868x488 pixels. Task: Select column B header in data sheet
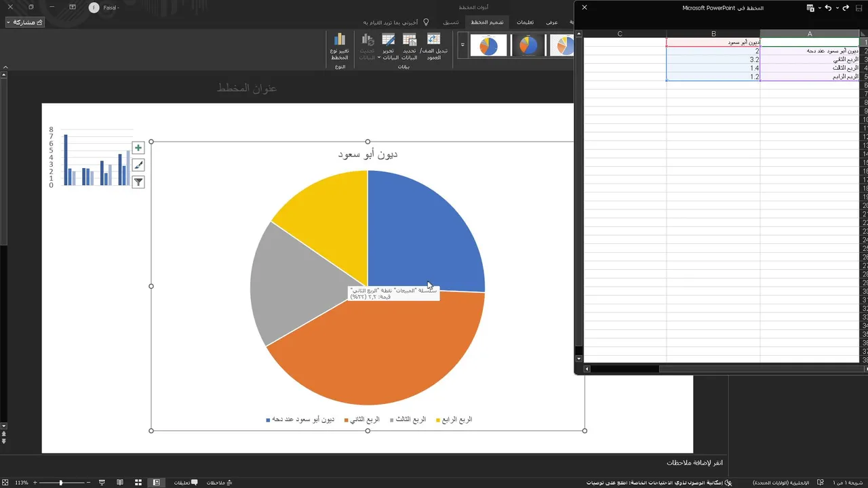pyautogui.click(x=713, y=34)
